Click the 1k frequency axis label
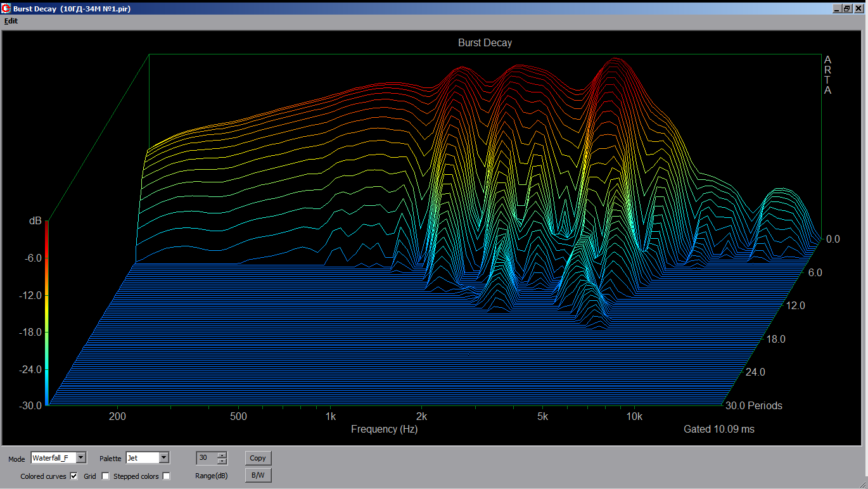Screen dimensions: 868x489 pos(330,417)
